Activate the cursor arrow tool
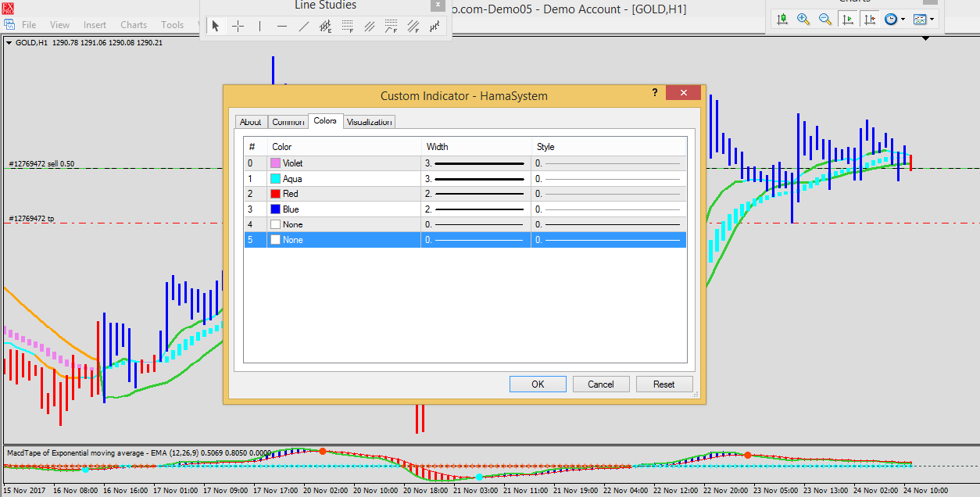The width and height of the screenshot is (980, 497). coord(216,27)
